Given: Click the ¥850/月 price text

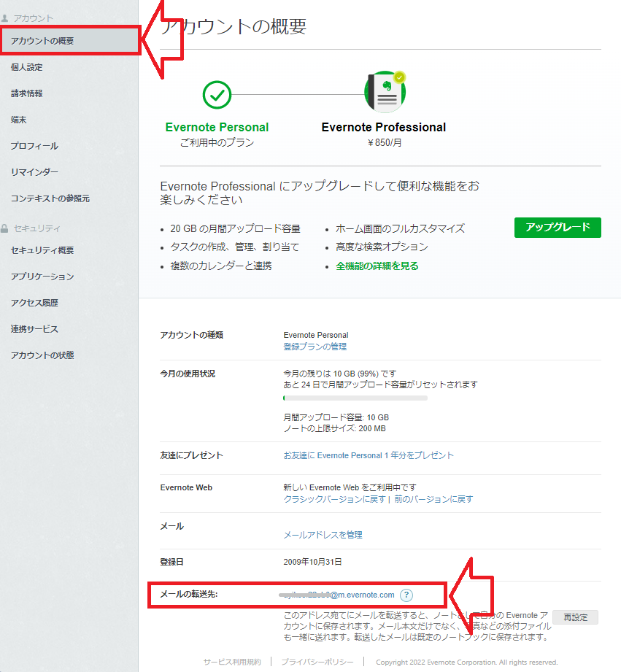Looking at the screenshot, I should 385,143.
